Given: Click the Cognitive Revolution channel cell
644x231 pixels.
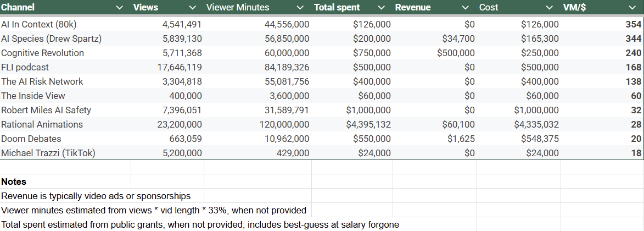Looking at the screenshot, I should pos(42,53).
